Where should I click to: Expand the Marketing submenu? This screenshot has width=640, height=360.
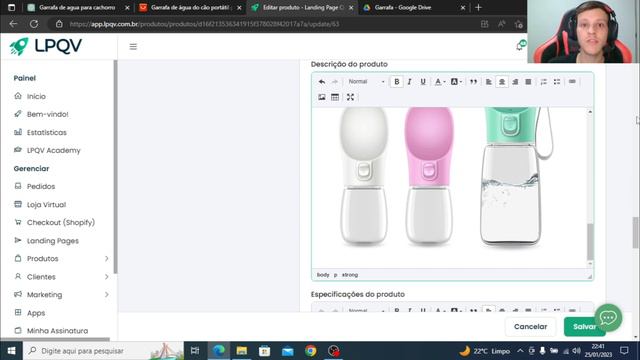pos(61,294)
